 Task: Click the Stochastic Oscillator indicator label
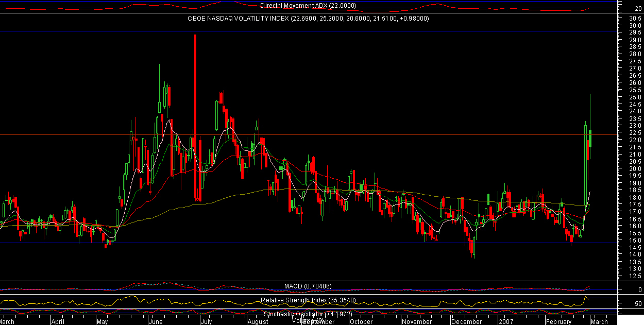click(308, 314)
